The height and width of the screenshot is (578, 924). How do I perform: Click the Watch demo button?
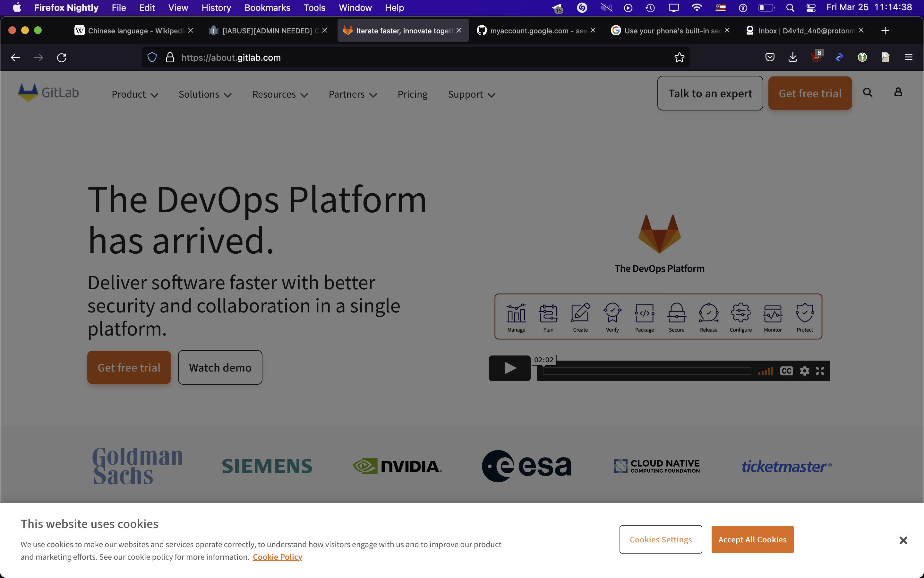(220, 367)
